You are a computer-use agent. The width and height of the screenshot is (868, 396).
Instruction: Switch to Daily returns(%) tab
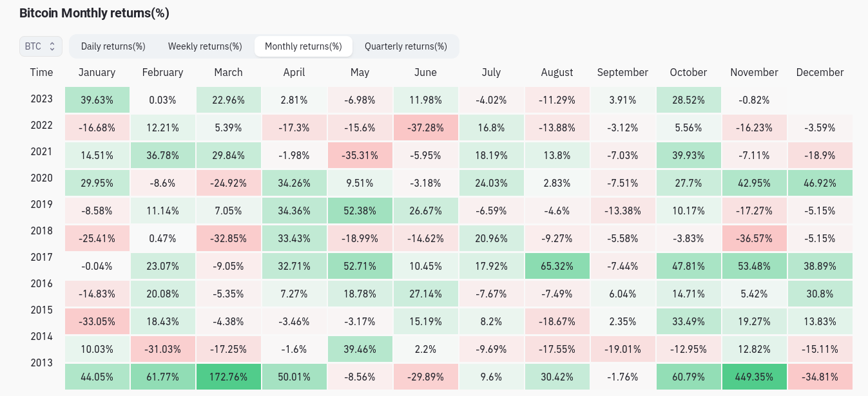tap(113, 46)
